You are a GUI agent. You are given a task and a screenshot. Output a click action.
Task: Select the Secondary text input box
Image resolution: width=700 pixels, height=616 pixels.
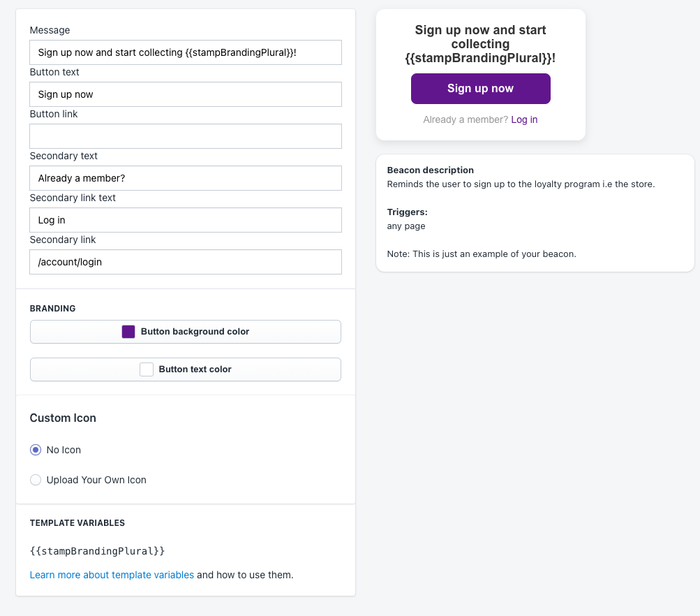coord(185,178)
